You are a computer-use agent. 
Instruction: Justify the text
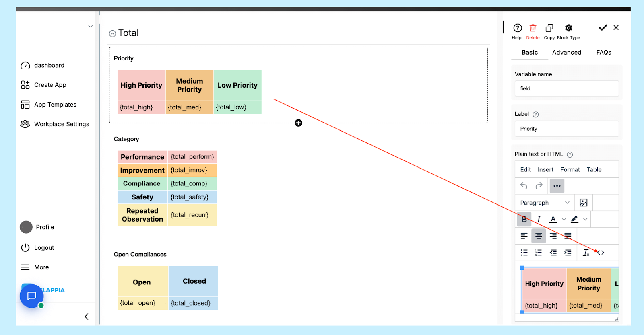568,236
